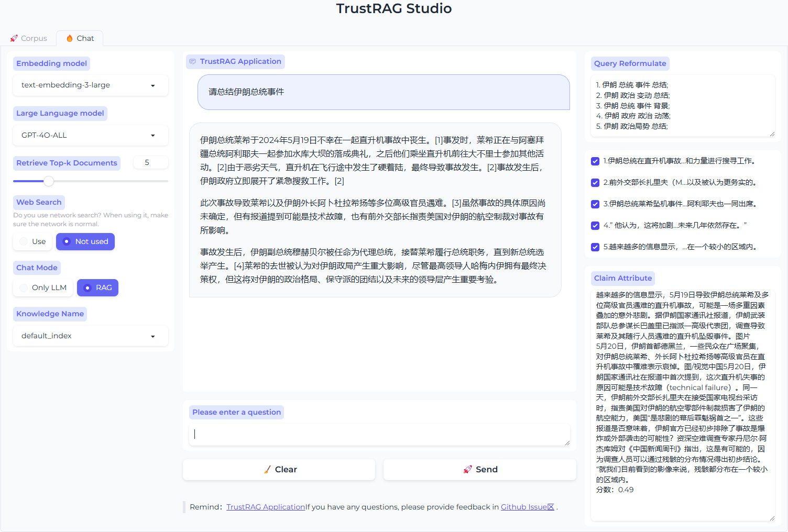Click the Retrieve Top-k Documents label
The width and height of the screenshot is (788, 532).
67,163
